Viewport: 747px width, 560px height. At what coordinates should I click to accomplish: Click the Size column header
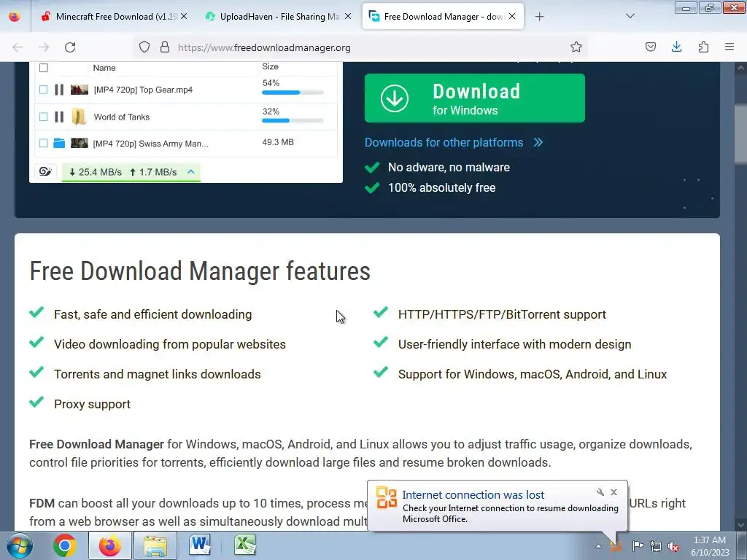point(270,66)
